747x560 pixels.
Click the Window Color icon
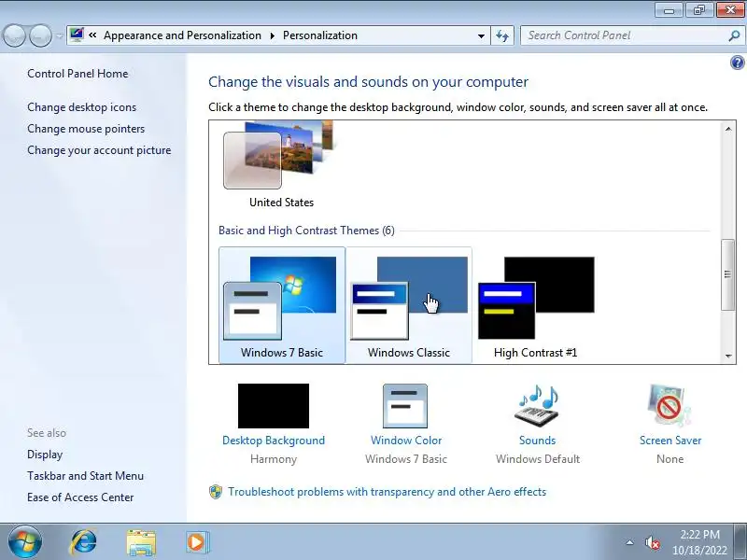click(x=405, y=406)
